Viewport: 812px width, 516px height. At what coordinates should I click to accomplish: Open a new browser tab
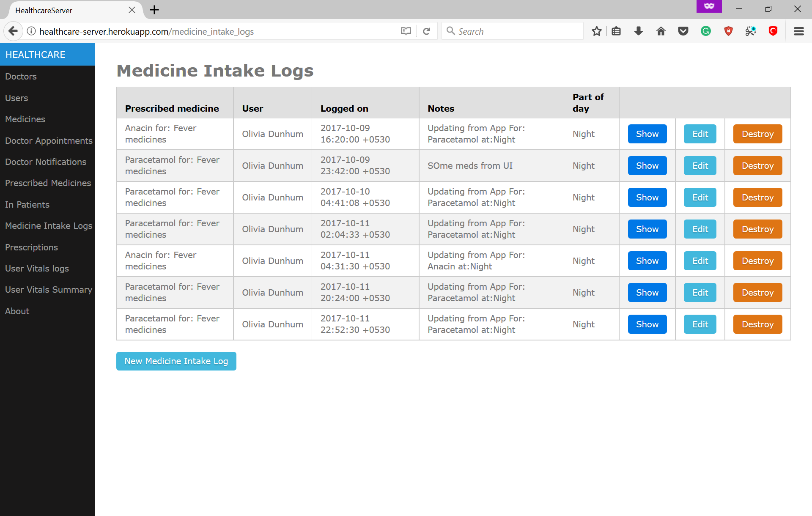[154, 10]
